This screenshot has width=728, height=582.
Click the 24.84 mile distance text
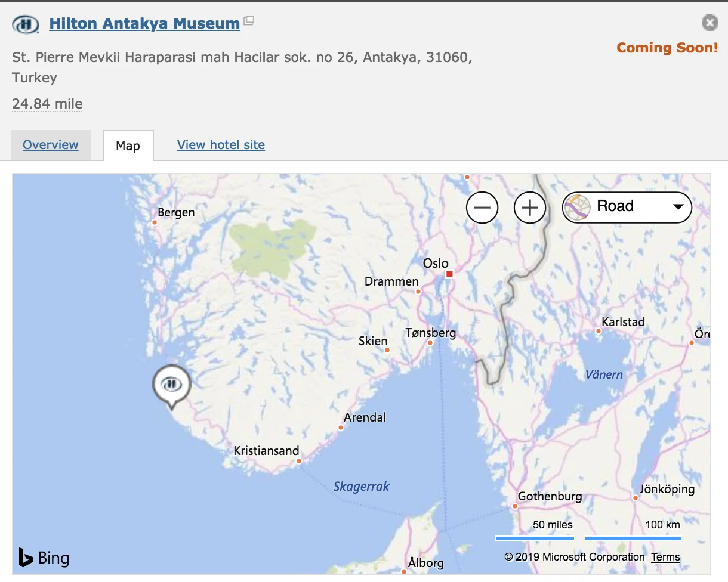(47, 104)
